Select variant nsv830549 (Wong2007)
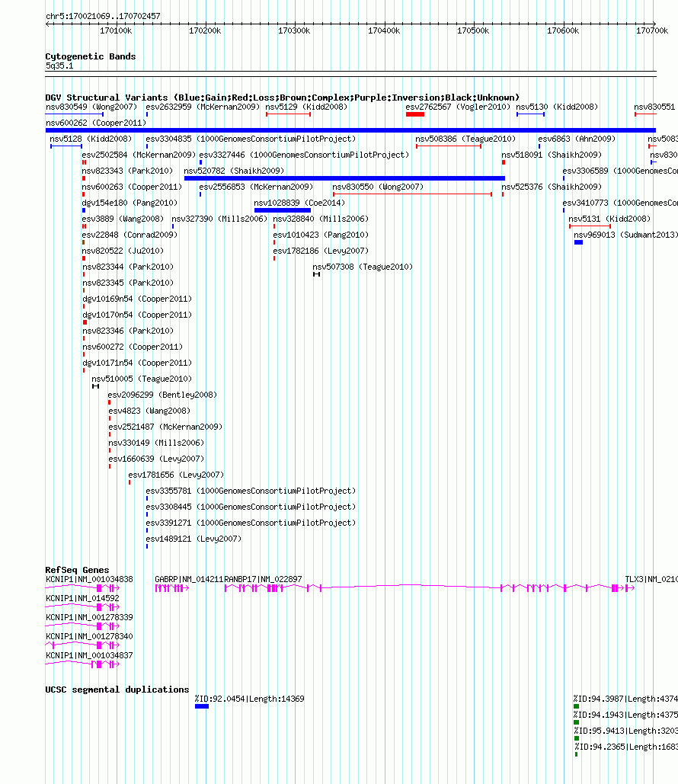The image size is (678, 784). coord(91,107)
